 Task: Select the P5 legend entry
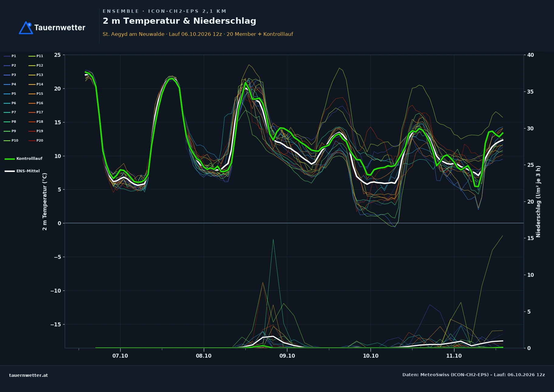coord(10,94)
